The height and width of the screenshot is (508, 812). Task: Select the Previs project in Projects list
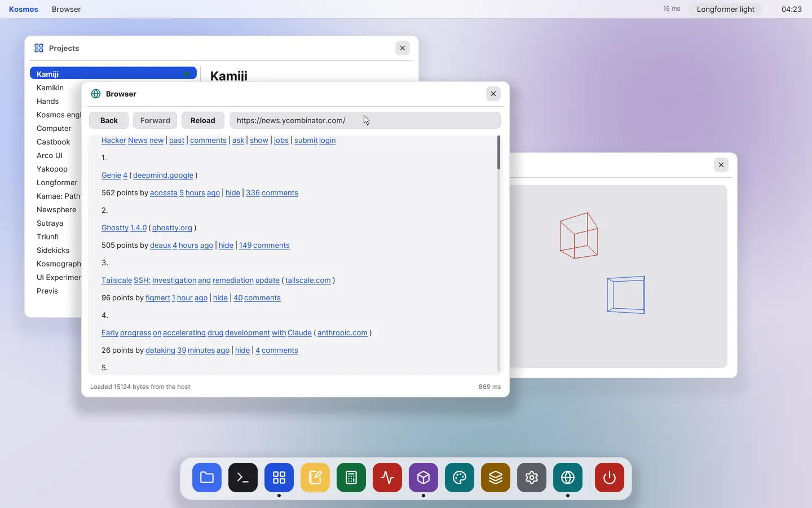[47, 291]
